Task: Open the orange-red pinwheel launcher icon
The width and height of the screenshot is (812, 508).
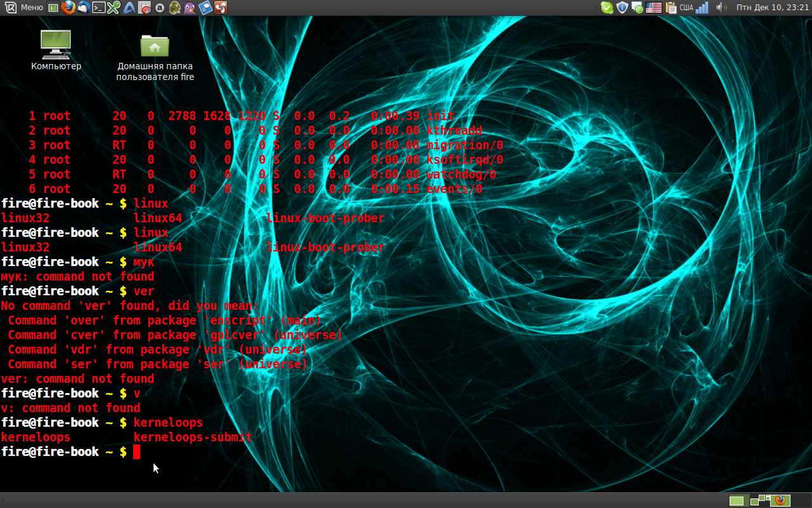Action: pos(221,8)
